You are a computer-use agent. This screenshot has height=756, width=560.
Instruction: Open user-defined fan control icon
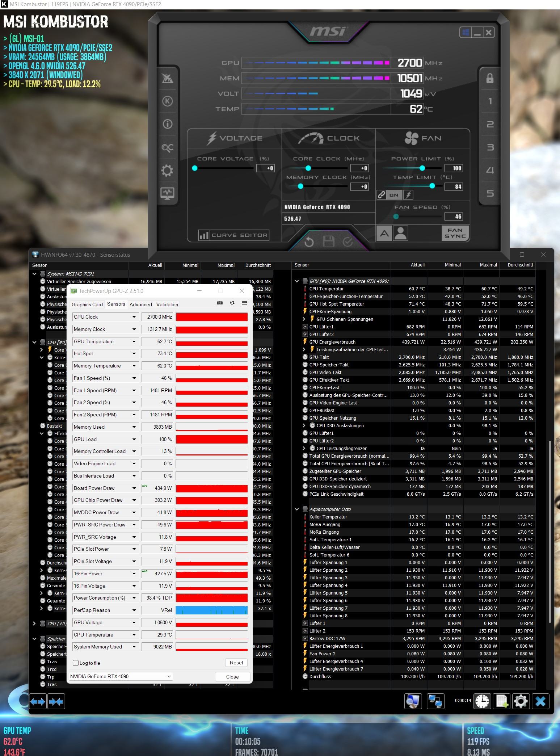pyautogui.click(x=400, y=233)
